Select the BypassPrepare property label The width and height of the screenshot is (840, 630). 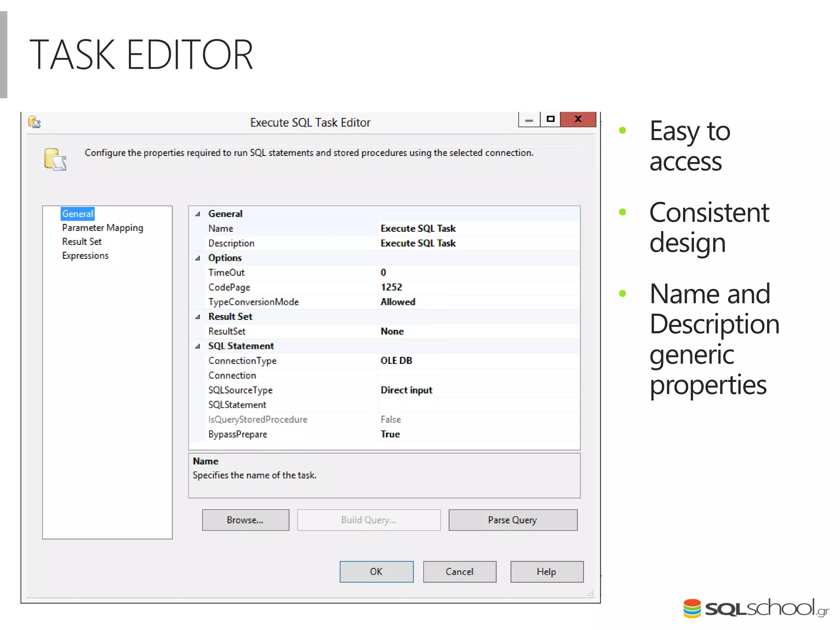[x=237, y=434]
